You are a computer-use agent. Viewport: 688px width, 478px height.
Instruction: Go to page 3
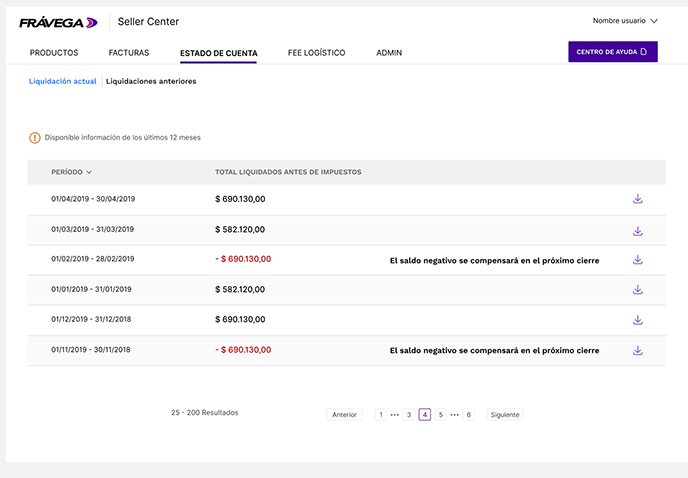point(409,414)
